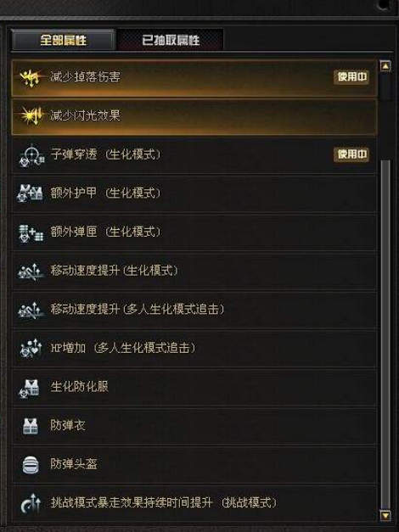Click the scroll up arrow
The height and width of the screenshot is (532, 399).
[385, 66]
